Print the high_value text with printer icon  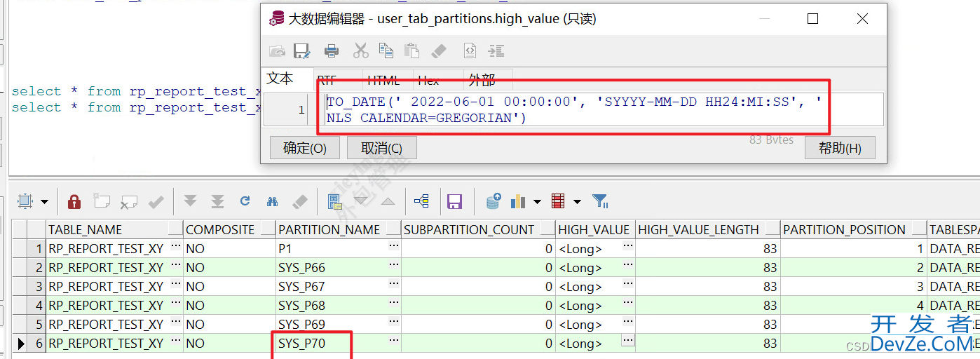(x=332, y=50)
